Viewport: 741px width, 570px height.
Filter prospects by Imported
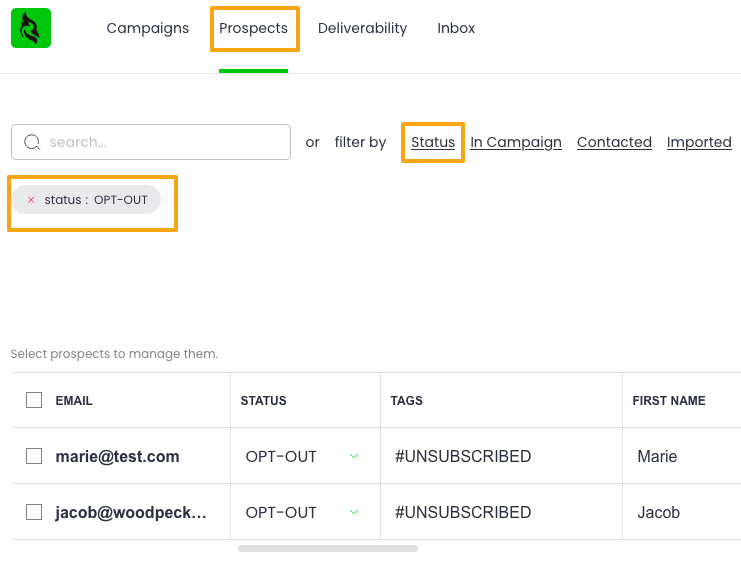pos(699,142)
